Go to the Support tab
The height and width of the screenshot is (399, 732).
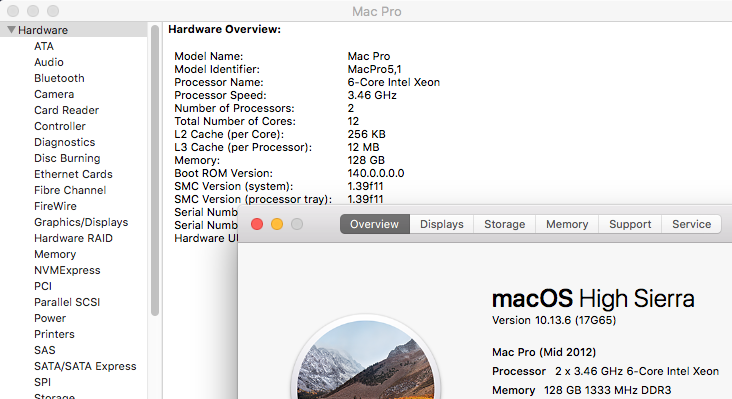[630, 224]
